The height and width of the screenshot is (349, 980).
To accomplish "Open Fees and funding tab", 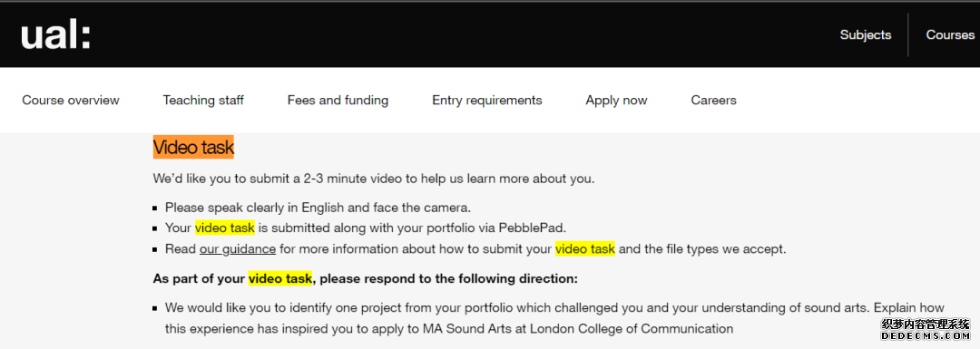I will click(338, 100).
